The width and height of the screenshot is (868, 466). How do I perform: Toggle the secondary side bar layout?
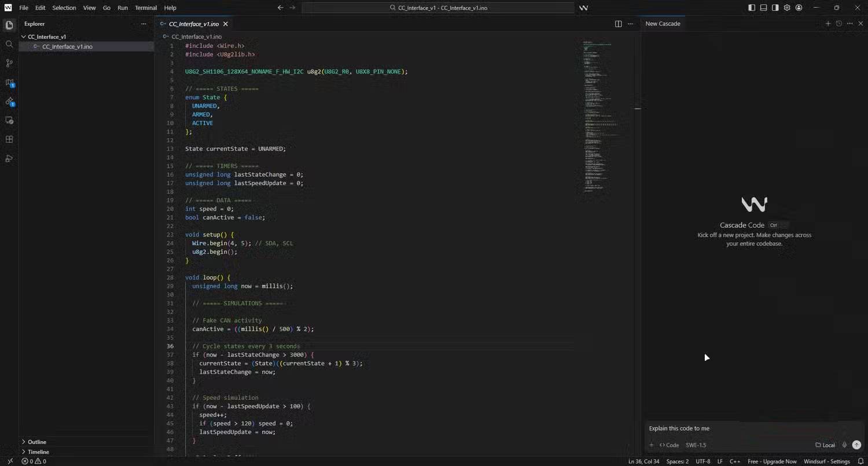(775, 8)
